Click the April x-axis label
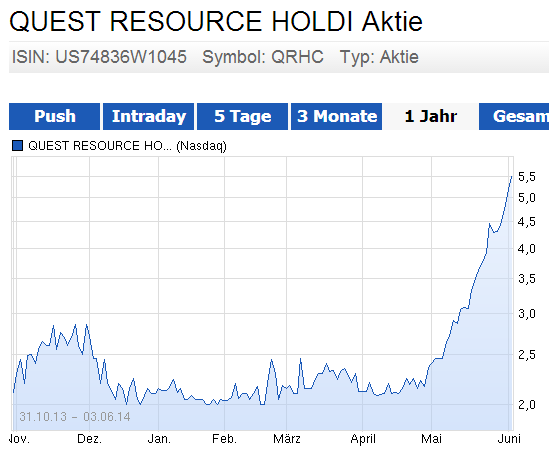The width and height of the screenshot is (549, 451). coord(363,439)
